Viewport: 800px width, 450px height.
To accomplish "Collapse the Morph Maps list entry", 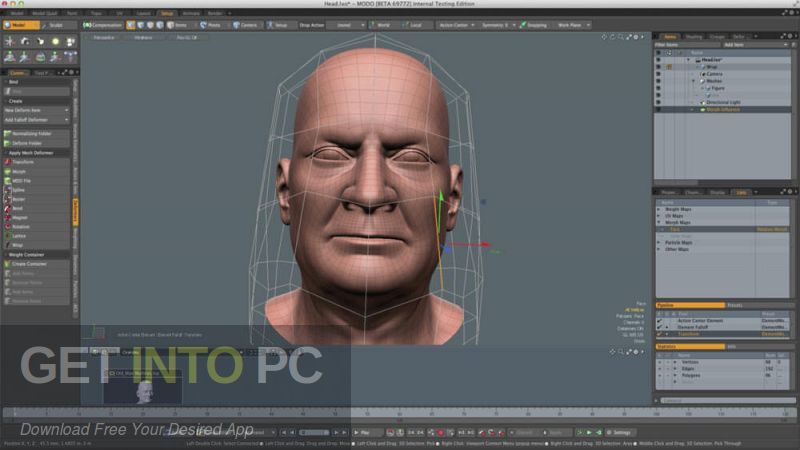I will [659, 223].
